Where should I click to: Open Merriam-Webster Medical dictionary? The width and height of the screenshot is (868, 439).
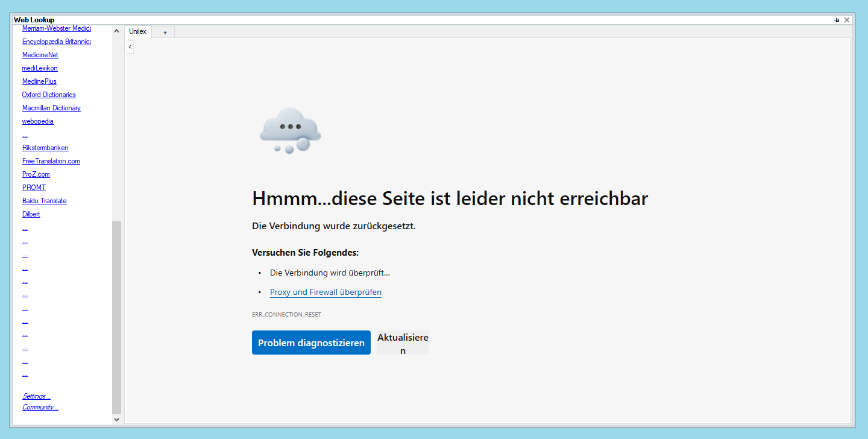pos(56,28)
